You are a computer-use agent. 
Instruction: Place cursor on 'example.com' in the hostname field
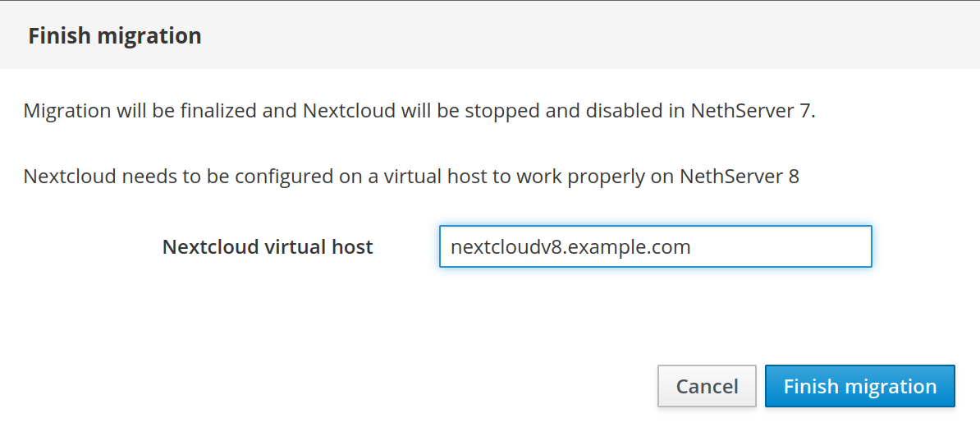pos(630,247)
